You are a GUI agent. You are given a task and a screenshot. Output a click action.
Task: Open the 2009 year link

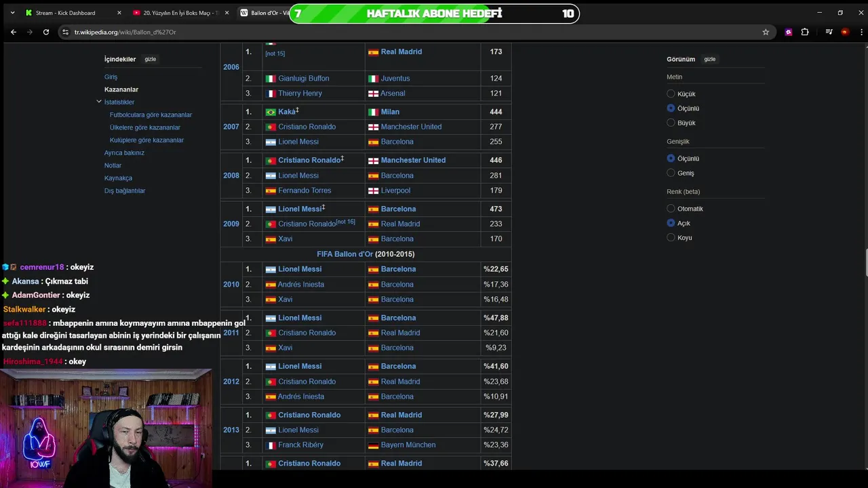231,224
